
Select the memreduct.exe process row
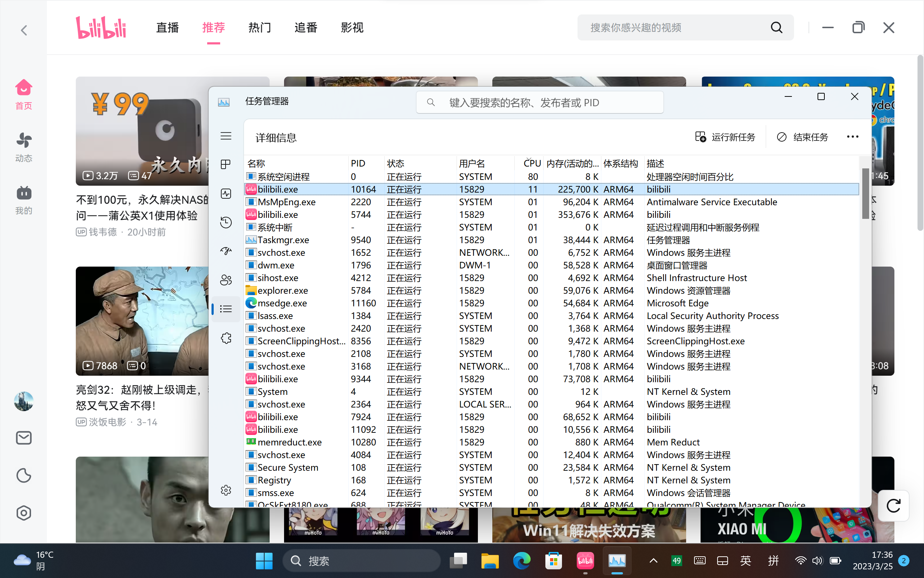[552, 442]
